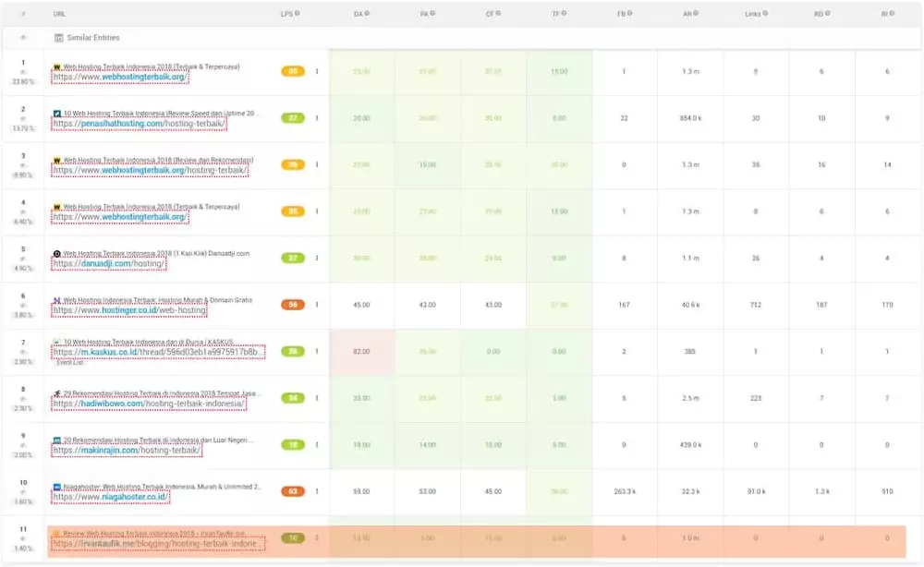Screen dimensions: 924x567
Task: Open the m.kaskus.co.id thread URL link
Action: tap(158, 352)
